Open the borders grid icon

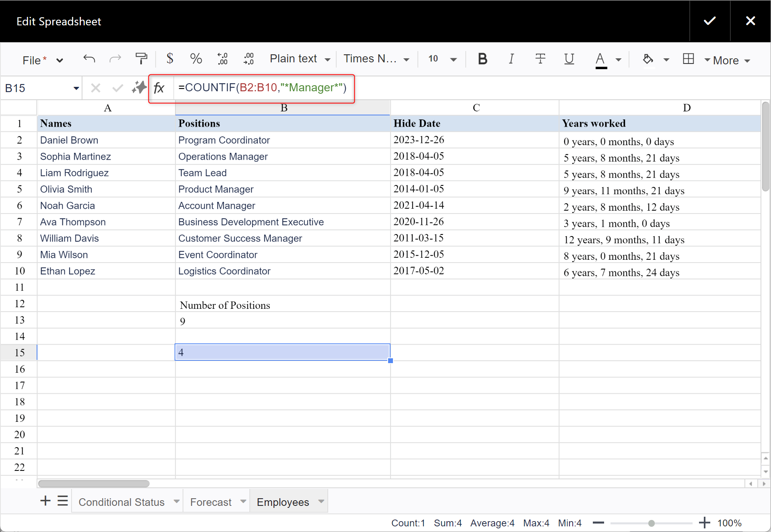coord(688,59)
